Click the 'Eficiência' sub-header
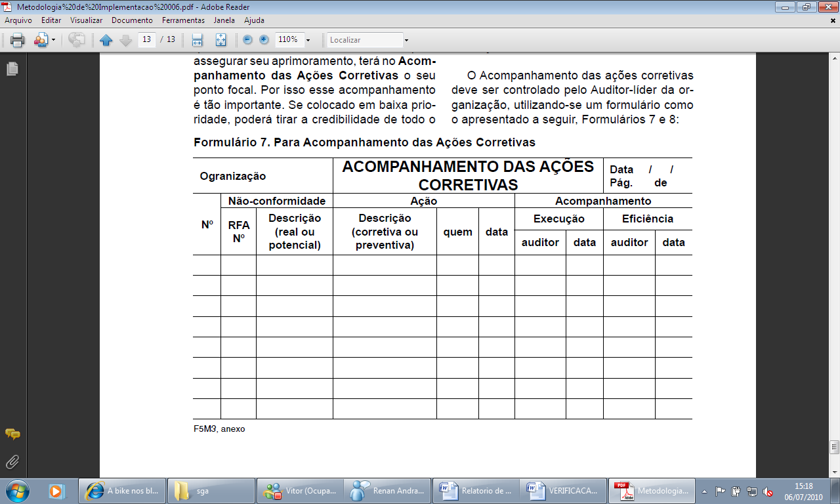 click(x=648, y=219)
